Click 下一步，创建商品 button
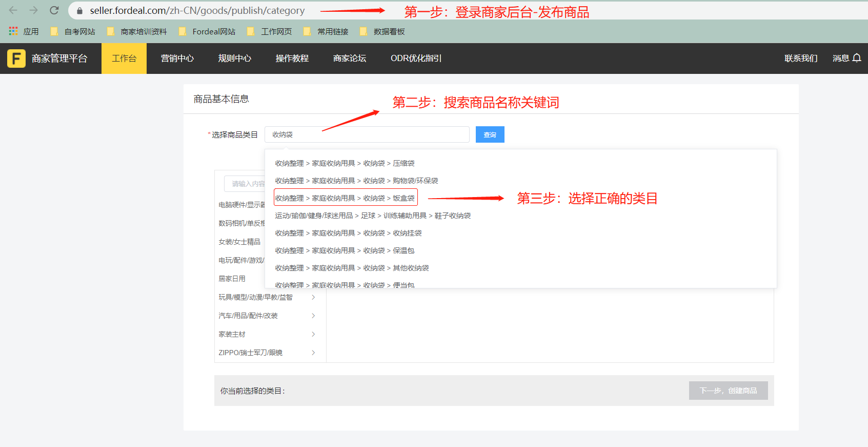The width and height of the screenshot is (868, 447). pyautogui.click(x=728, y=391)
